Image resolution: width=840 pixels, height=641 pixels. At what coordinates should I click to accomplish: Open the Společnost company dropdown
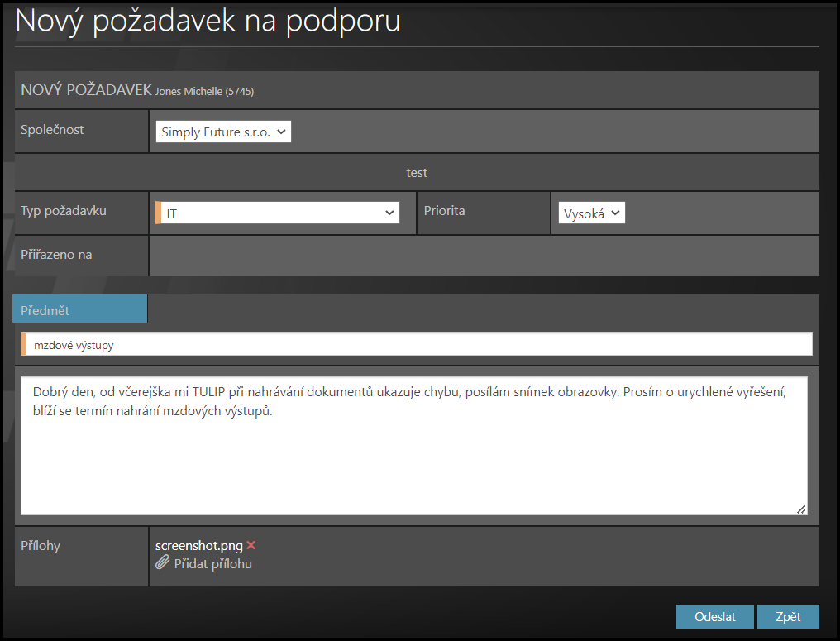click(x=223, y=132)
